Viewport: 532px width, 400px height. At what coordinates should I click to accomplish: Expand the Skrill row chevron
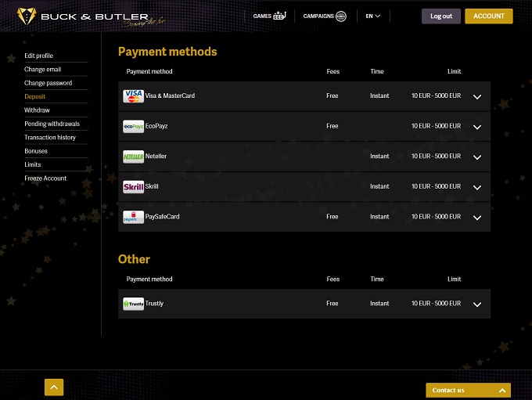click(x=477, y=188)
